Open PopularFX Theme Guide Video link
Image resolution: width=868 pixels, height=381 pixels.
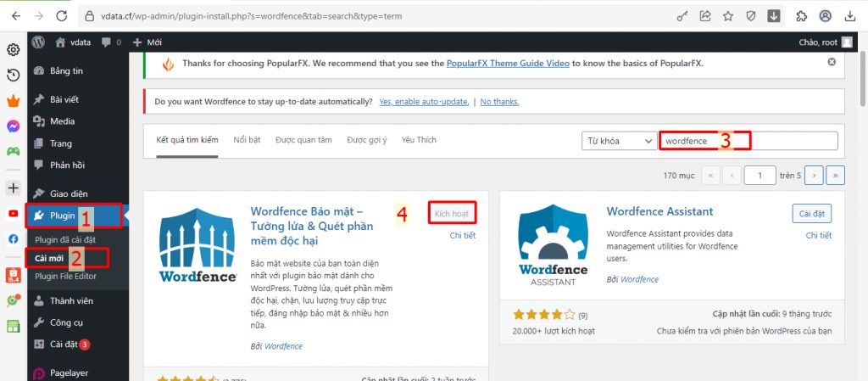tap(509, 63)
